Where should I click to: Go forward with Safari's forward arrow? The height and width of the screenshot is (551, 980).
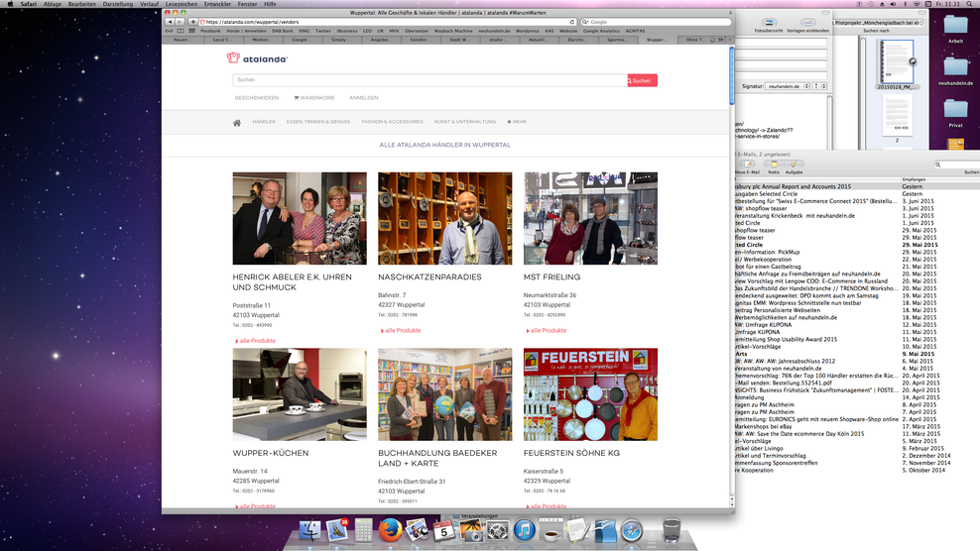[x=179, y=22]
